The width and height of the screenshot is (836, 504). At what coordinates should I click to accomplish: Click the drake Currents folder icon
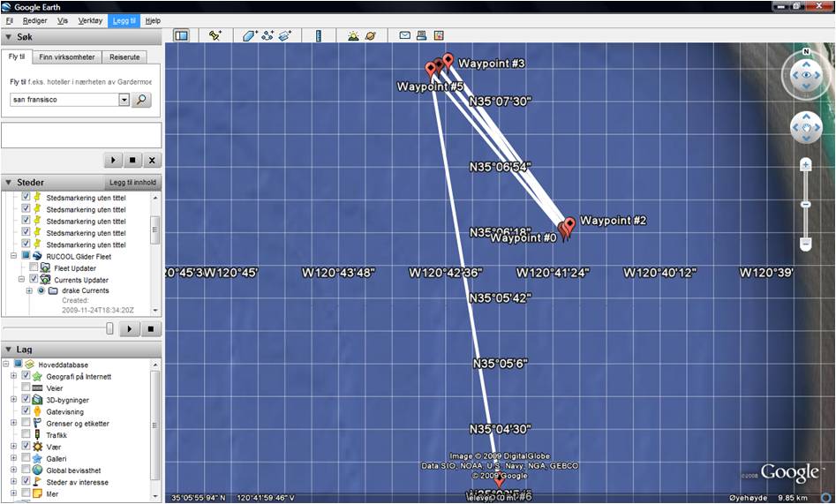point(53,290)
